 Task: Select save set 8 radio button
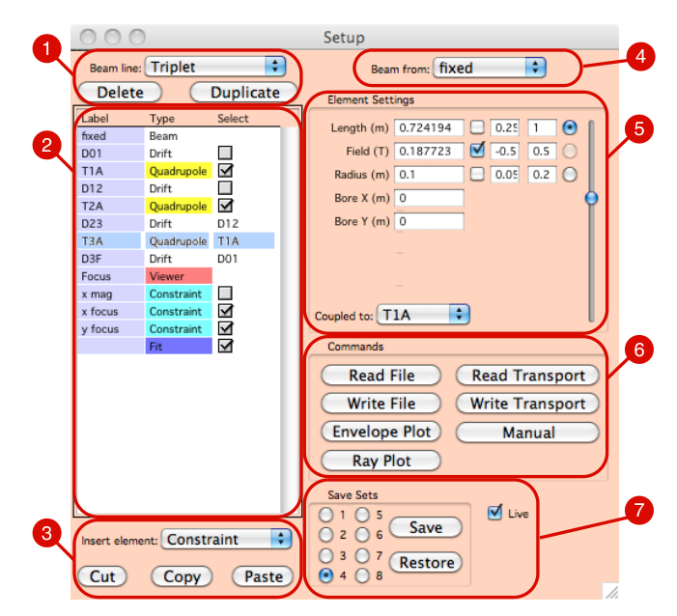(x=362, y=575)
